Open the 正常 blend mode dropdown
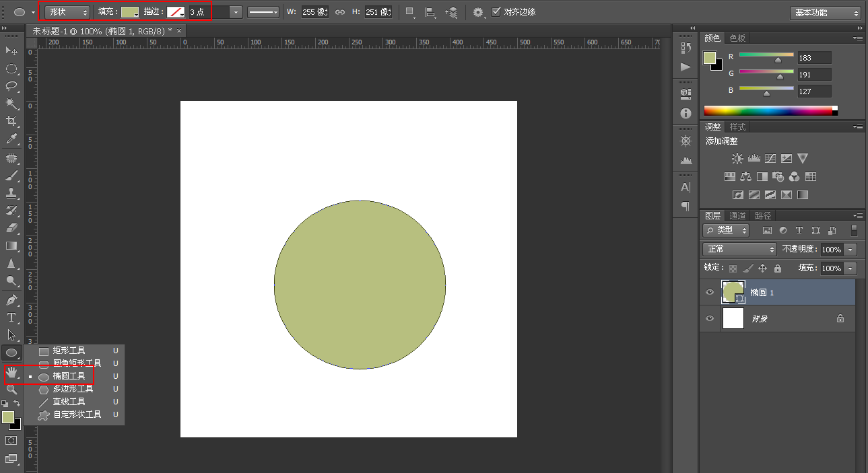This screenshot has width=868, height=473. click(739, 249)
